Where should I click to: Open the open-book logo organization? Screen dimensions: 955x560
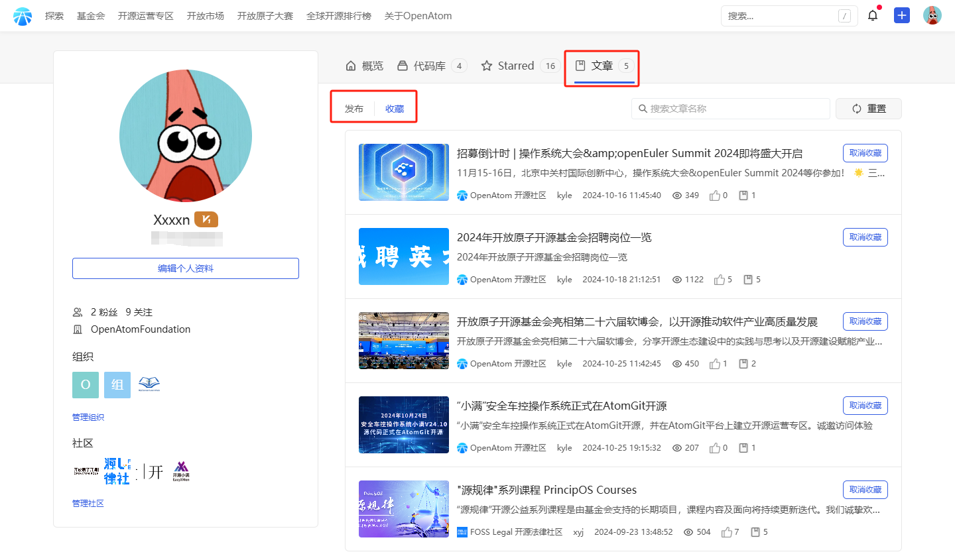pyautogui.click(x=149, y=384)
